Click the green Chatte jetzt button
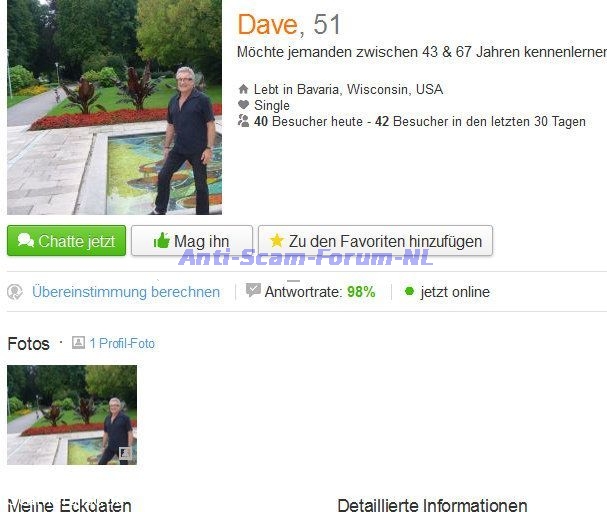The height and width of the screenshot is (512, 607). click(66, 241)
